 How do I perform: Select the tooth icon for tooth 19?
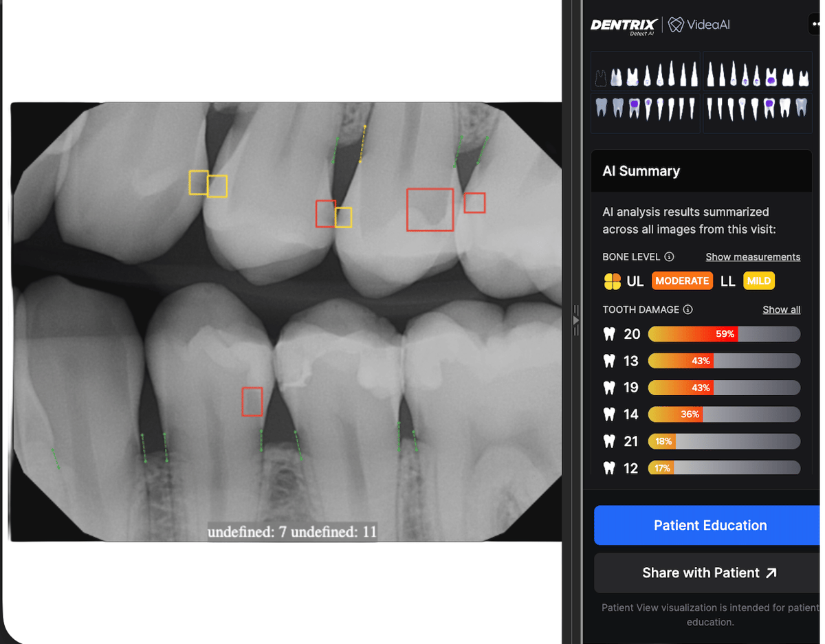pos(609,388)
